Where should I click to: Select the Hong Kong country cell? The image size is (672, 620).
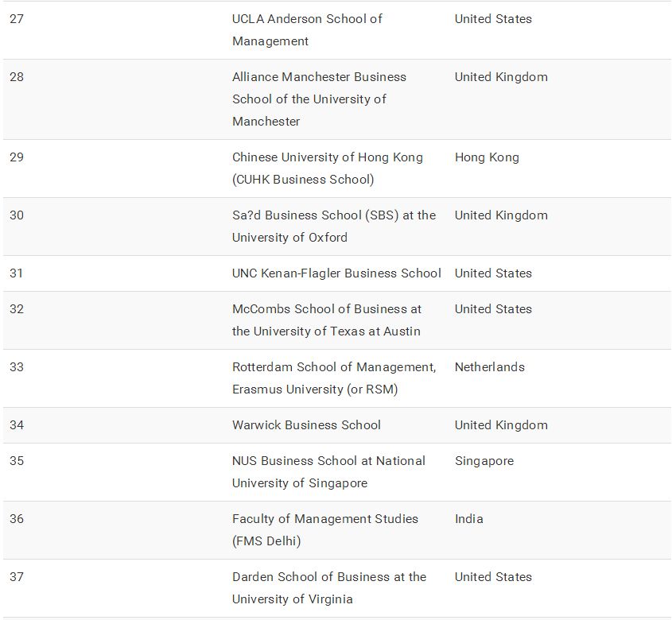pos(487,157)
